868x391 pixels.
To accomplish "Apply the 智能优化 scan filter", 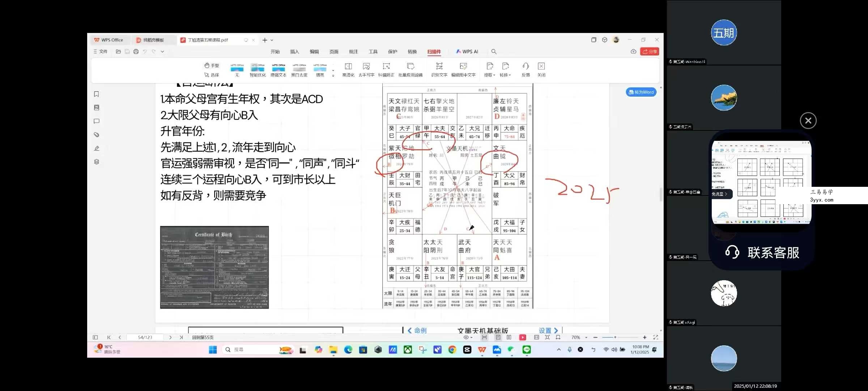I will [x=258, y=70].
